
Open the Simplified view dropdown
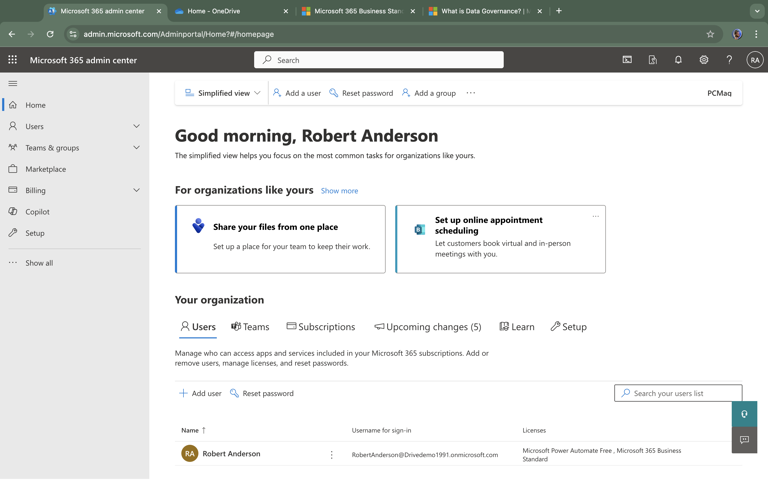pos(222,93)
